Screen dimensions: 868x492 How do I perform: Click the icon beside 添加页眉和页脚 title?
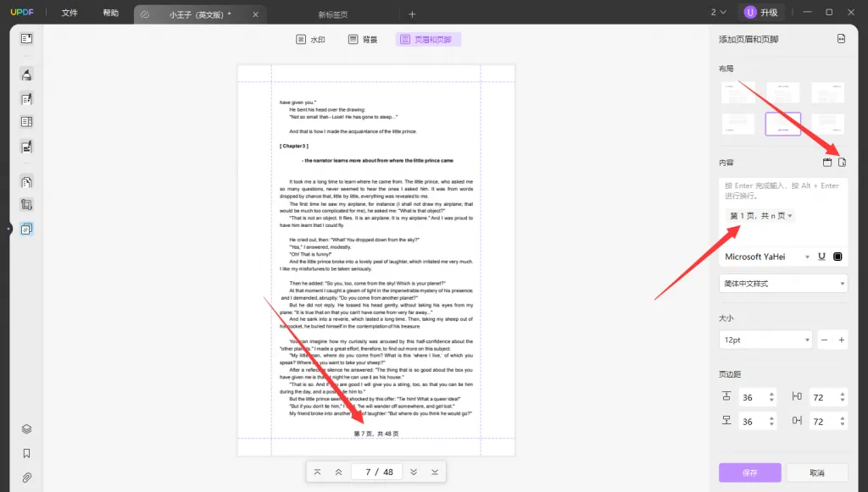tap(841, 39)
